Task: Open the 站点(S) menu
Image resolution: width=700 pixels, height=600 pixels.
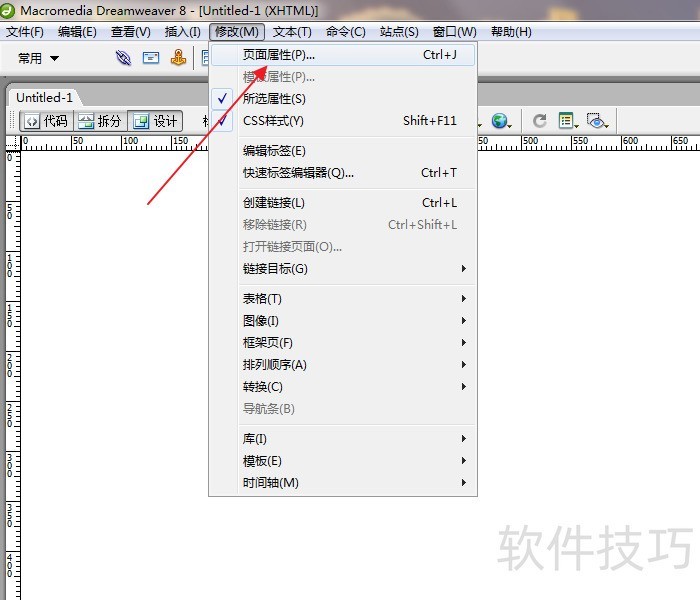Action: pyautogui.click(x=399, y=32)
